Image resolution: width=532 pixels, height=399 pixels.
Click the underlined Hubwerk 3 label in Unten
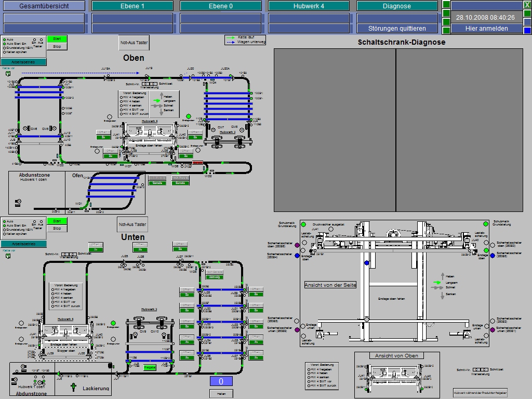149,310
